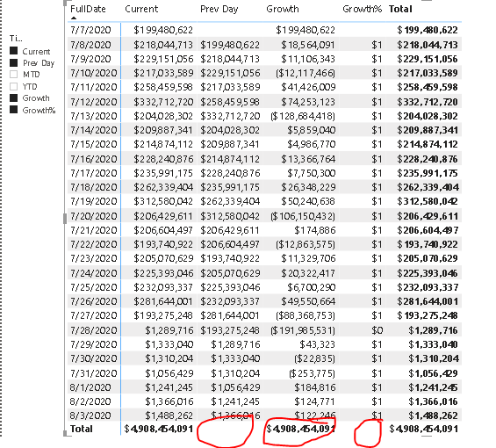Select the 7/23/2020 date cell
The image size is (496, 448).
click(94, 258)
